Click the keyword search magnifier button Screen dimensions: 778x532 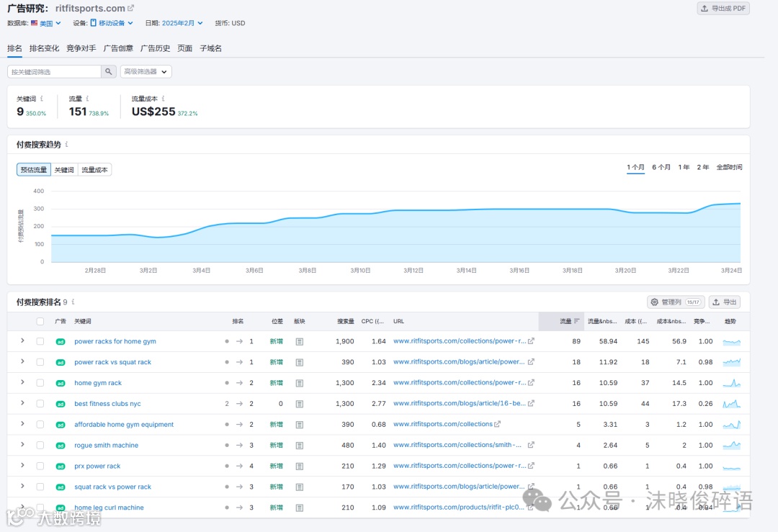pos(109,72)
